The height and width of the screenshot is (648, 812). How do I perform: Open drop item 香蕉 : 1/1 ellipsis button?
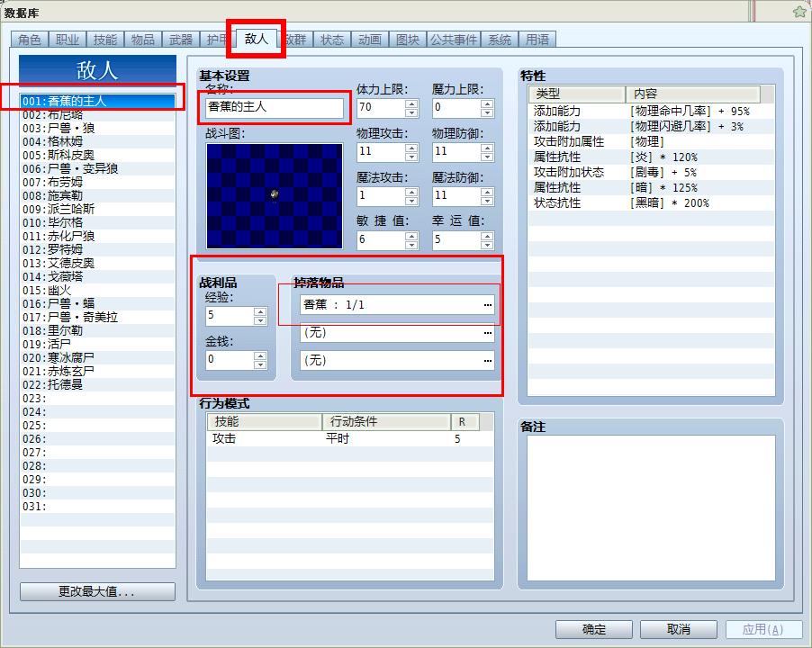[487, 305]
